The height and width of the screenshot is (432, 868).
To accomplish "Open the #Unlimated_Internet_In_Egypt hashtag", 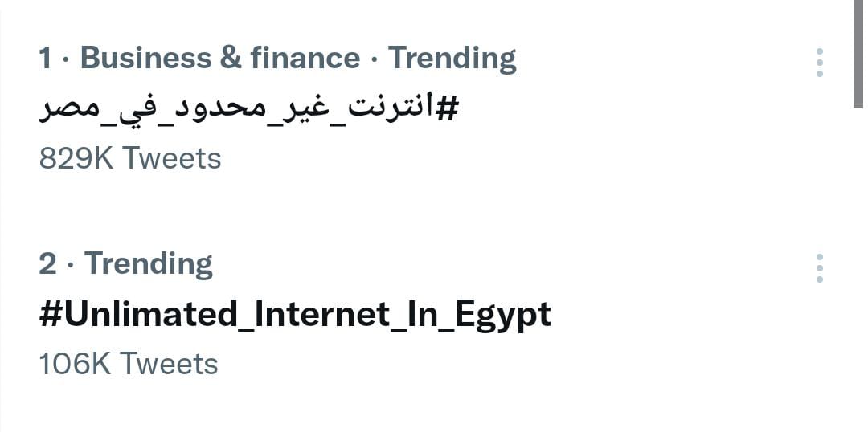I will [x=294, y=314].
